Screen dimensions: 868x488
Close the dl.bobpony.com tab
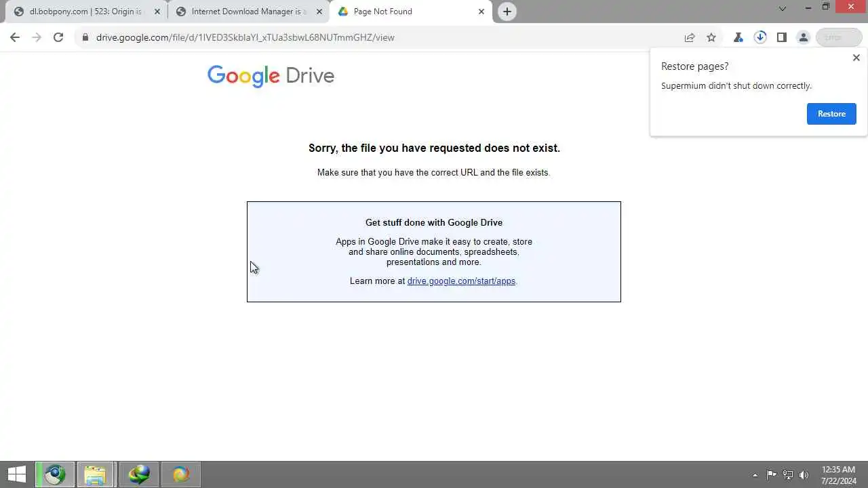(157, 12)
